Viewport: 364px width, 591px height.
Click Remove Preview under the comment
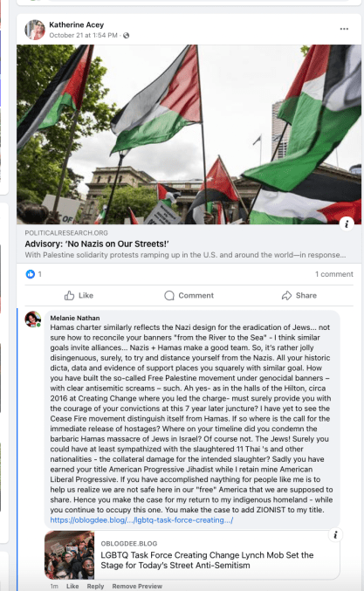coord(137,586)
